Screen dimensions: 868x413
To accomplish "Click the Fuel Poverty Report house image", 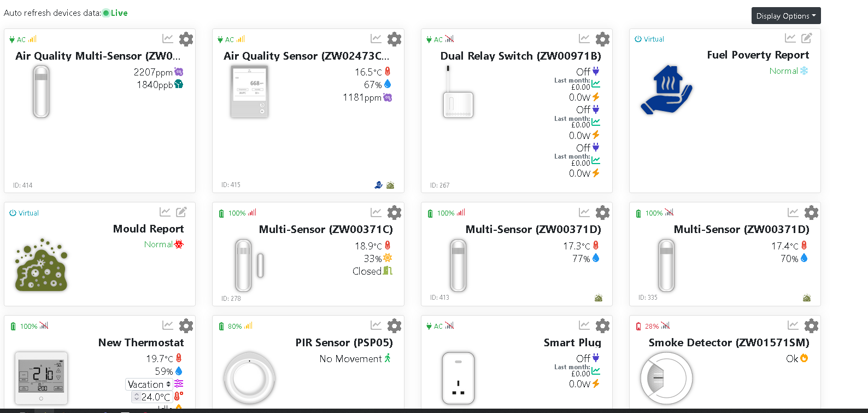I will coord(666,90).
